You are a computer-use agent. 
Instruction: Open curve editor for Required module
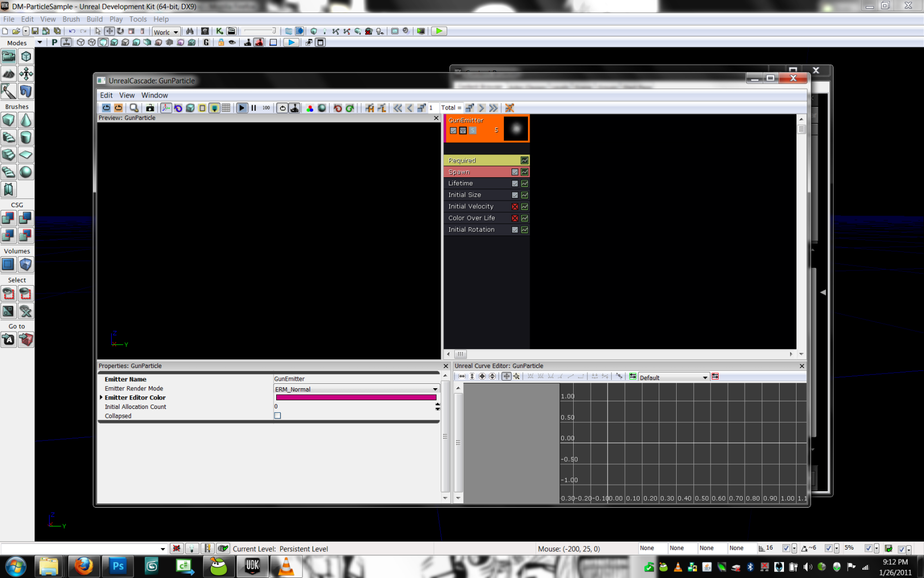[525, 160]
